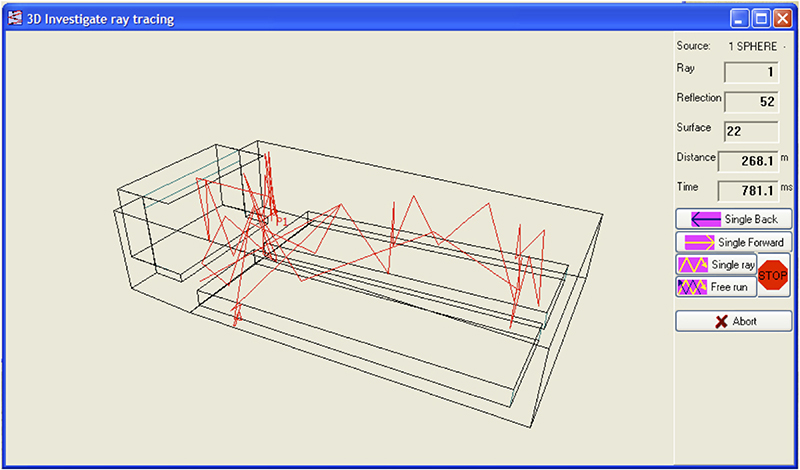Focus the Reflection count field
Viewport: 800px width, 470px height.
[752, 102]
